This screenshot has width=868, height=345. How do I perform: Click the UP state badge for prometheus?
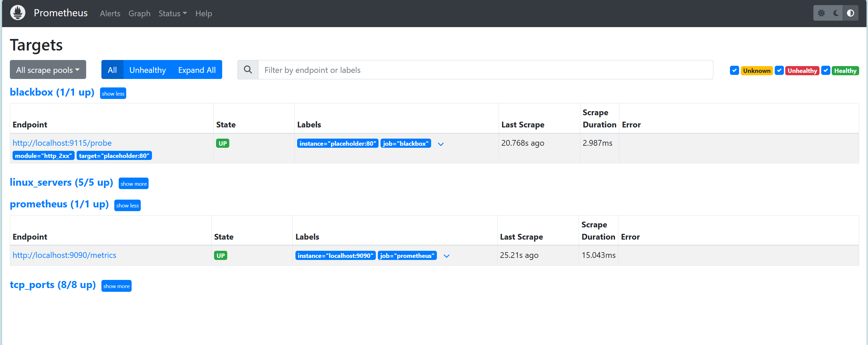220,256
